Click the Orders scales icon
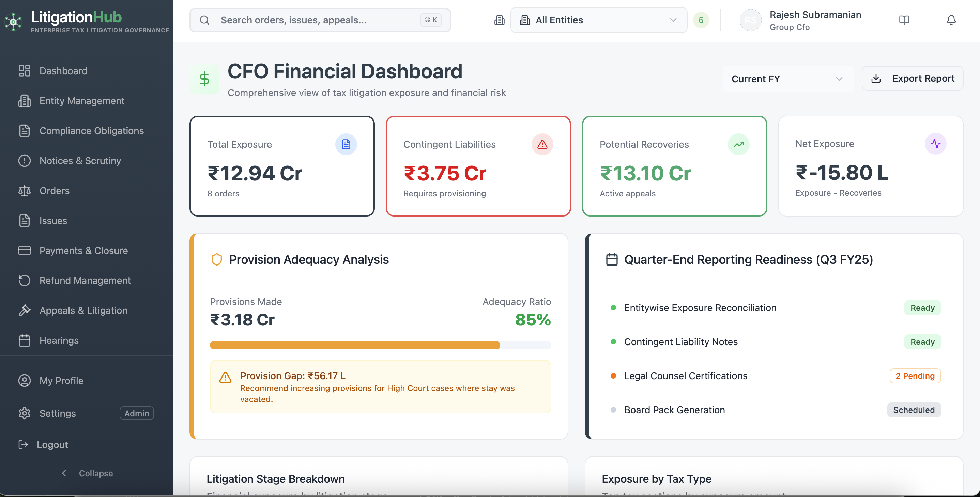980x497 pixels. pyautogui.click(x=24, y=191)
